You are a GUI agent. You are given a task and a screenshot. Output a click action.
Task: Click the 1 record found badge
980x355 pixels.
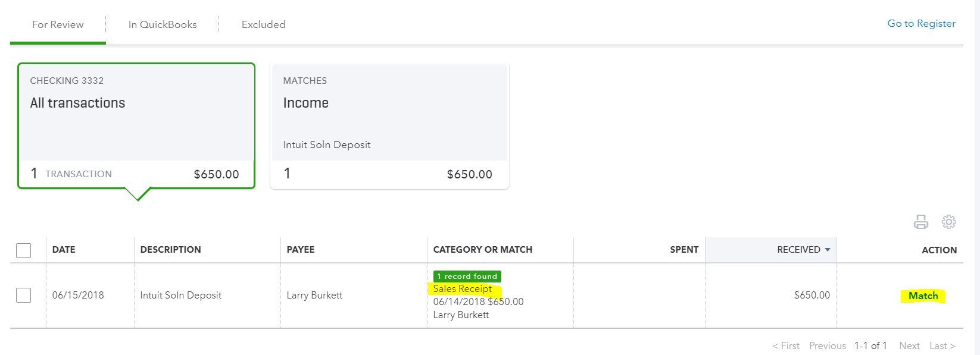pos(467,277)
